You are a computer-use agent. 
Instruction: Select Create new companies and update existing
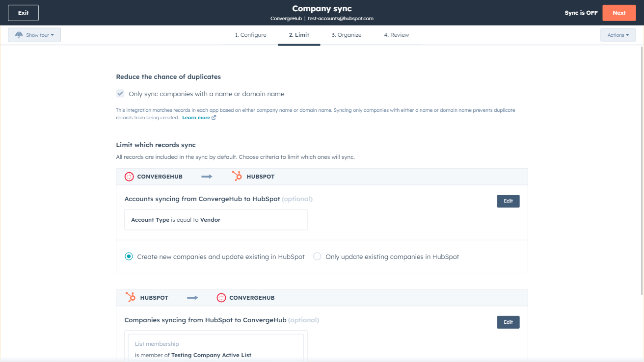pos(128,257)
